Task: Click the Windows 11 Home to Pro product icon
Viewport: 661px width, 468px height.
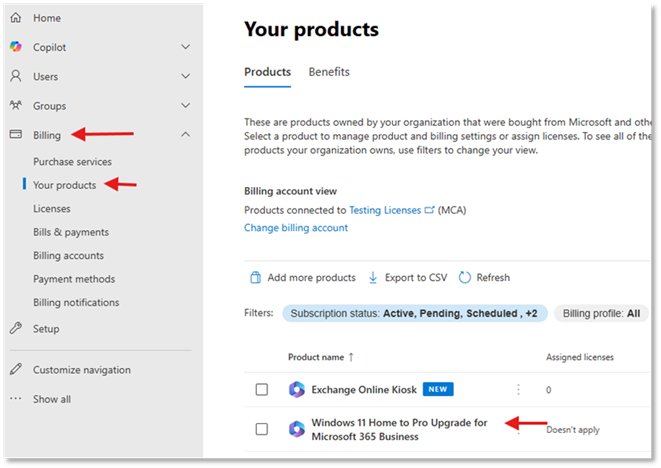Action: pos(297,429)
